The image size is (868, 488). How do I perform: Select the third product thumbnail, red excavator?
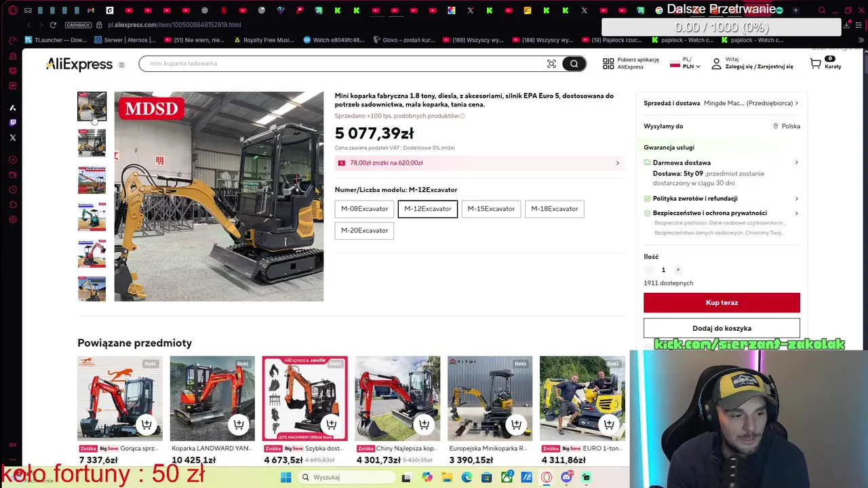[92, 180]
